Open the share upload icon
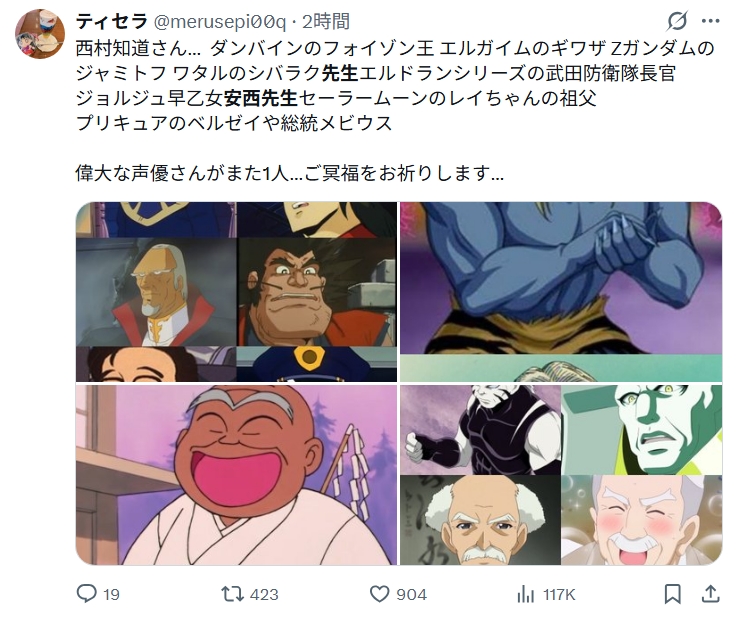 [x=710, y=593]
